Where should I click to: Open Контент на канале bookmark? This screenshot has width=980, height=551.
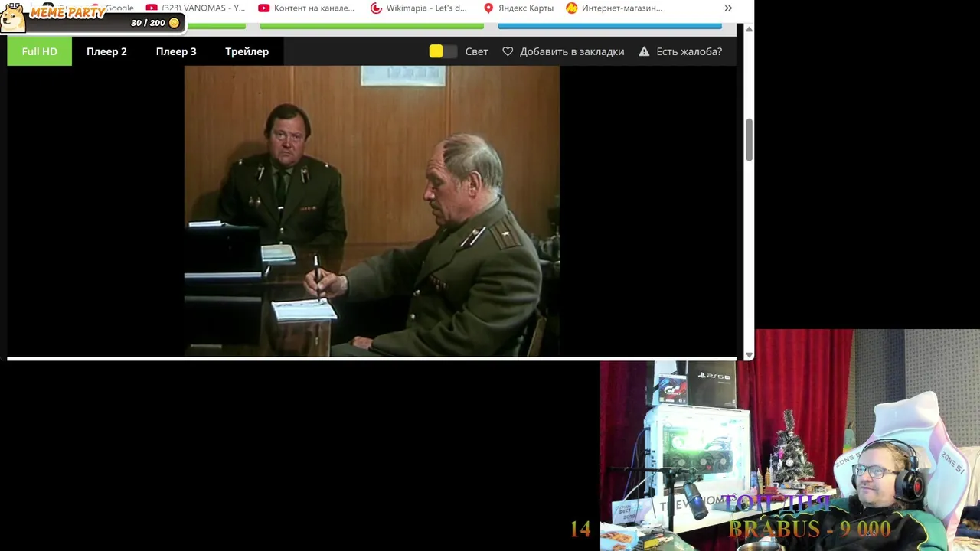point(306,8)
